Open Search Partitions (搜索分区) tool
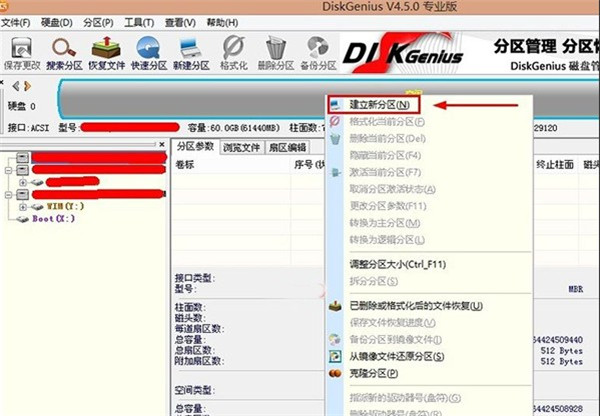 point(64,54)
